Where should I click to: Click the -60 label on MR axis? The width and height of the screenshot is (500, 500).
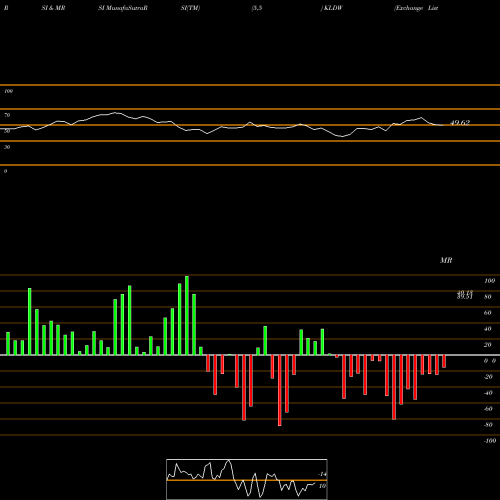pyautogui.click(x=488, y=409)
